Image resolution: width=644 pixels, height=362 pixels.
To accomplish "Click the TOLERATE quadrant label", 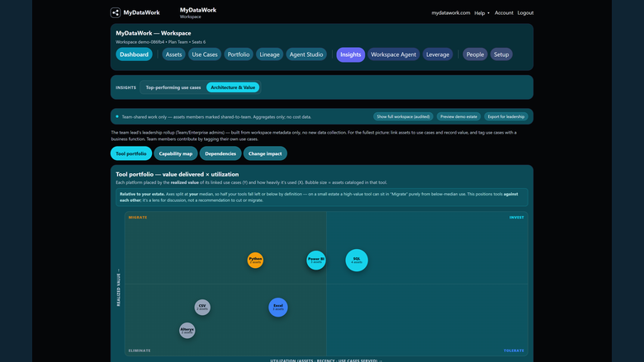I will pyautogui.click(x=514, y=350).
